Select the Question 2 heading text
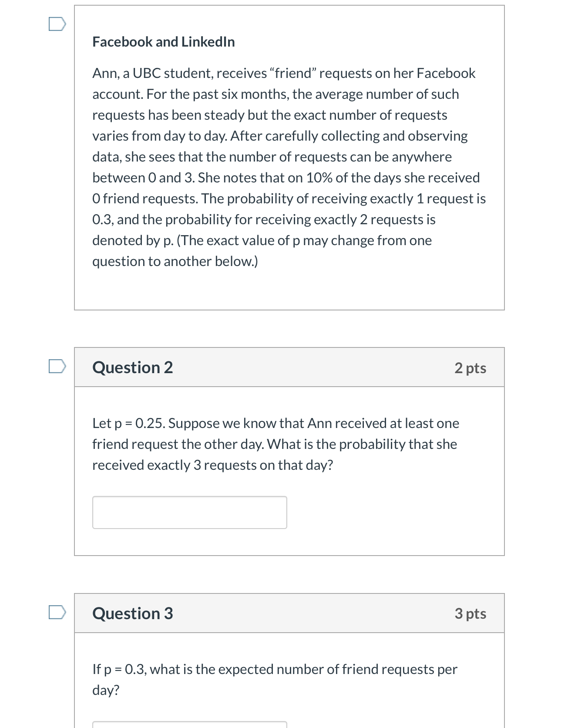This screenshot has width=578, height=728. point(132,367)
